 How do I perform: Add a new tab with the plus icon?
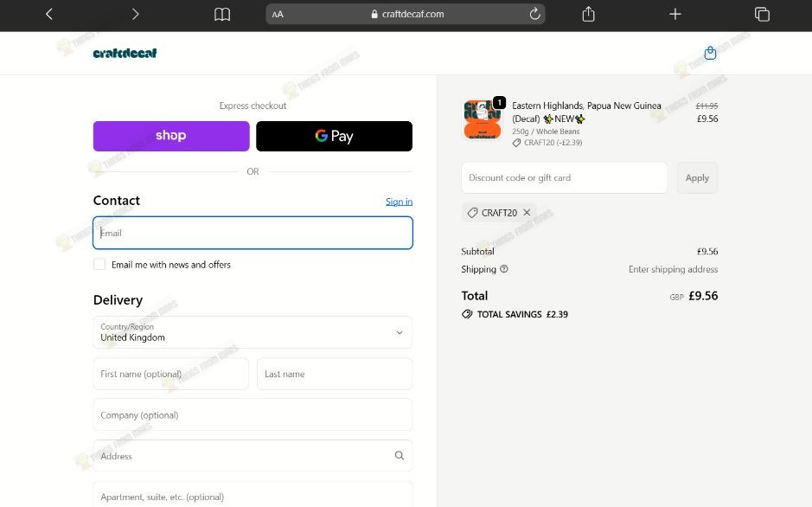tap(675, 14)
